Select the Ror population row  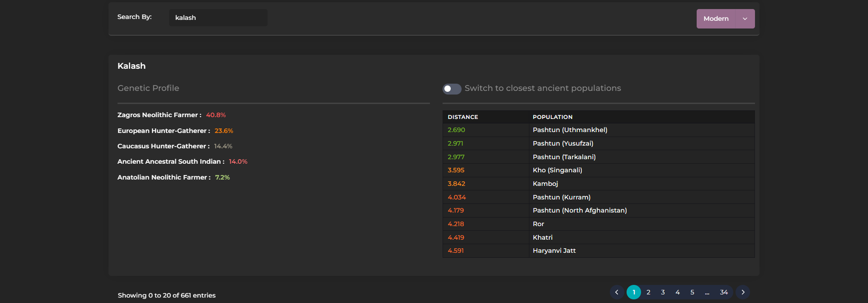(599, 224)
